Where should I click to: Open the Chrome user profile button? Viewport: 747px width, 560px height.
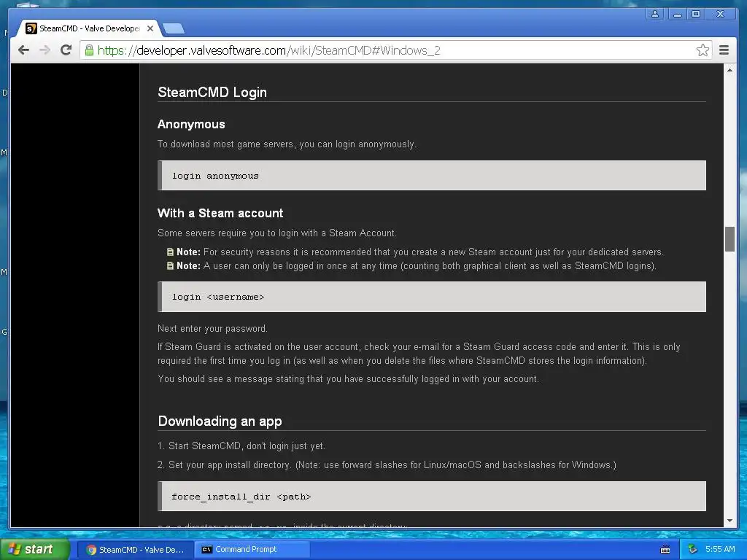point(655,15)
